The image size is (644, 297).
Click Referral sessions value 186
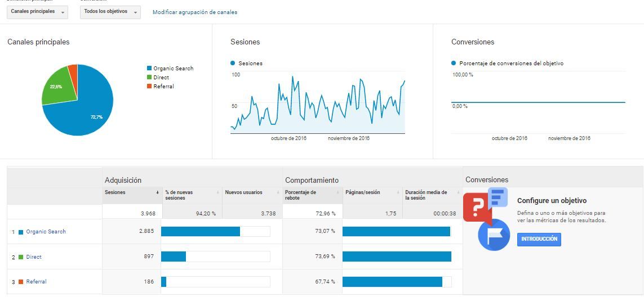click(x=149, y=282)
